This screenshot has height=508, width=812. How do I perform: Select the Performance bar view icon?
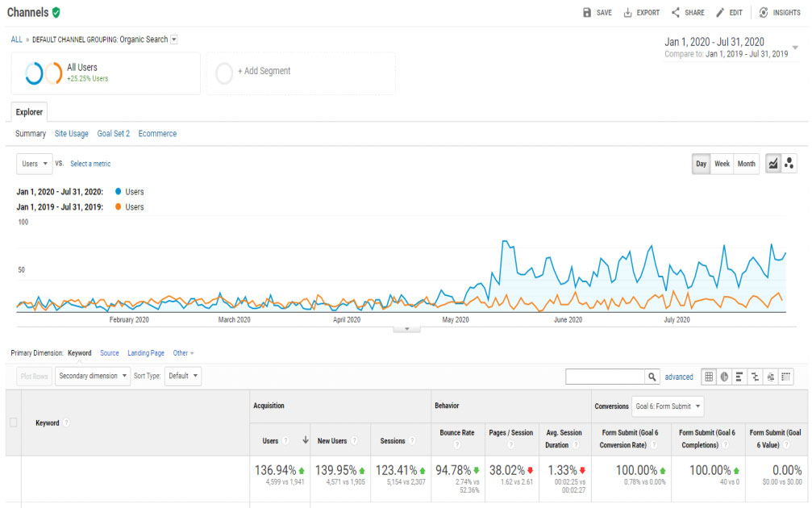(739, 377)
